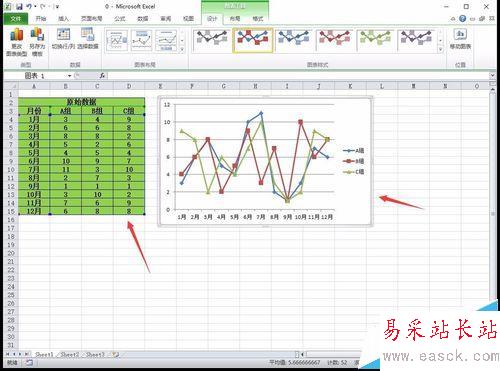This screenshot has height=371, width=500.
Task: Expand the chart layouts gallery More arrow
Action: (x=182, y=49)
